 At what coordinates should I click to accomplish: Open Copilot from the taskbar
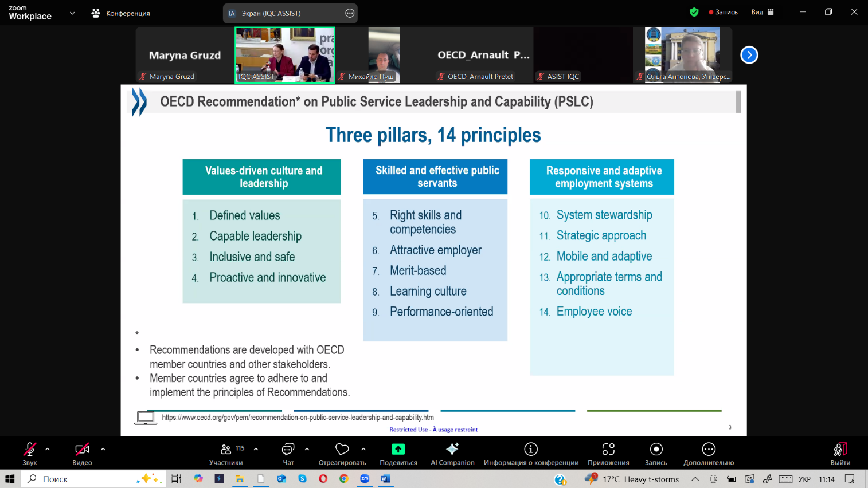coord(198,479)
